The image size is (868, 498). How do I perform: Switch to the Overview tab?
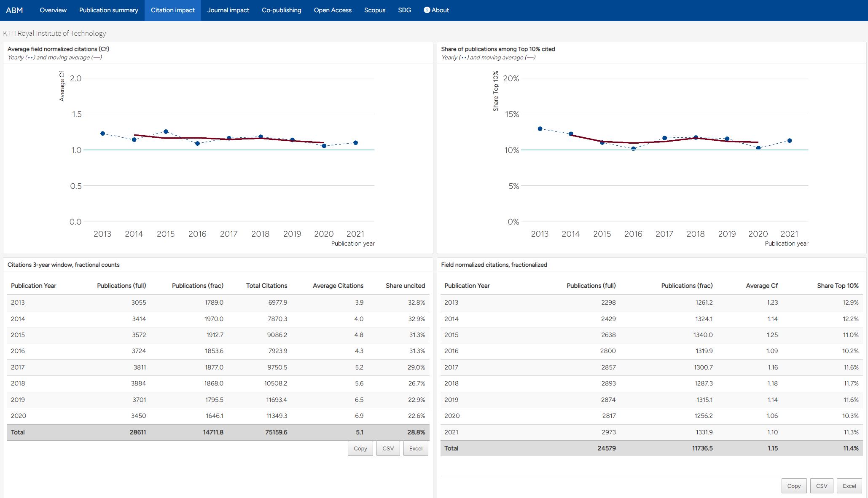coord(53,10)
